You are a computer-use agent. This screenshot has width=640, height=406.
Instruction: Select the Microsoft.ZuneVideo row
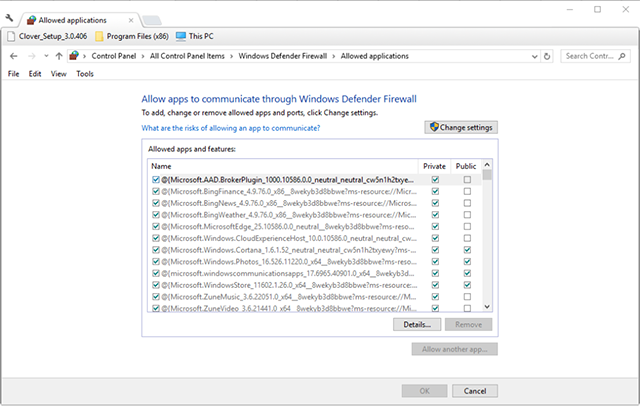click(315, 308)
